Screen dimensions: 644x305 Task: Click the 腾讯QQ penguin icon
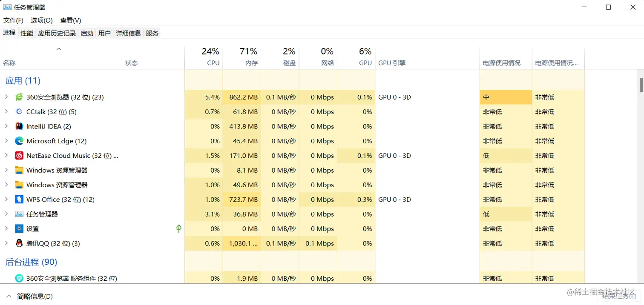19,243
